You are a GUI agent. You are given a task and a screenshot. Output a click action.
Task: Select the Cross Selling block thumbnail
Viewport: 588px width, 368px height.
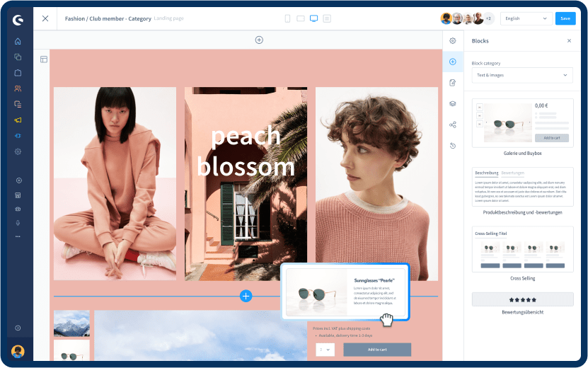click(522, 251)
